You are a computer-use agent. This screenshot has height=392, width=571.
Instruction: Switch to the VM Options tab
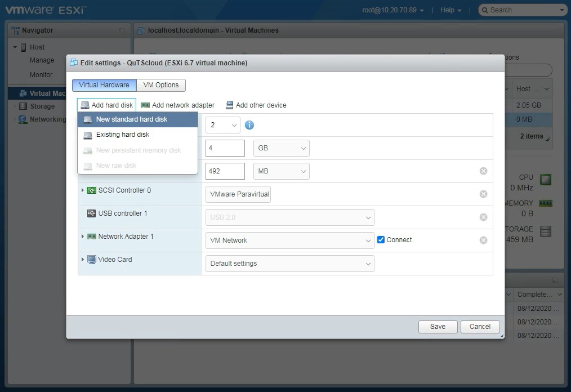pos(161,85)
